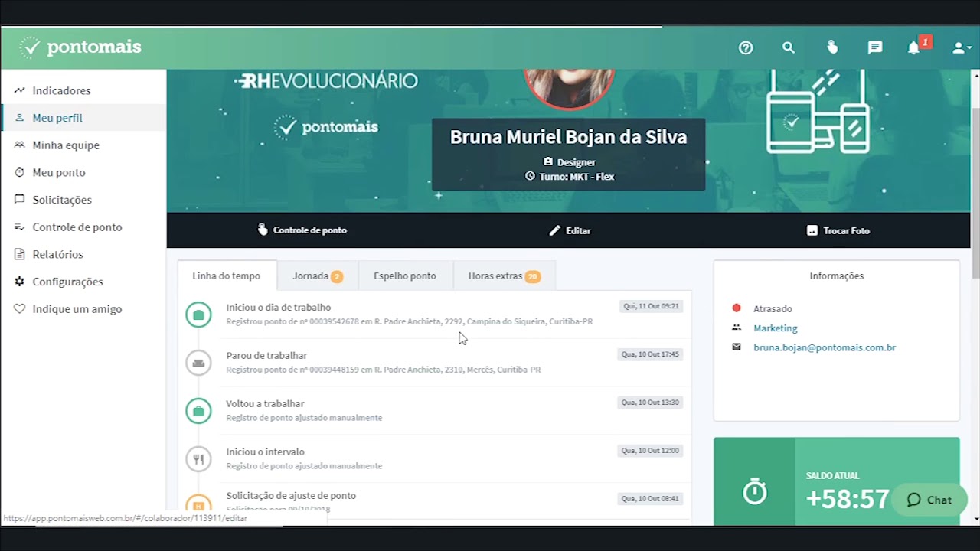
Task: Switch to Horas extras tab
Action: point(504,275)
